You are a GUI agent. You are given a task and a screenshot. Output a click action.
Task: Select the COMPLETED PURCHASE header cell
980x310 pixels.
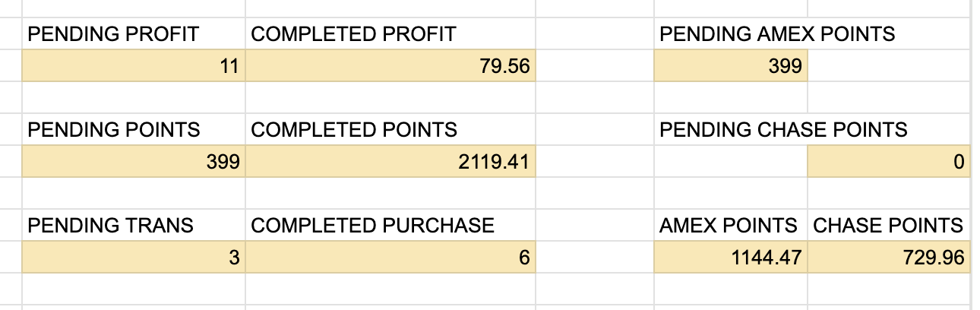(x=372, y=226)
